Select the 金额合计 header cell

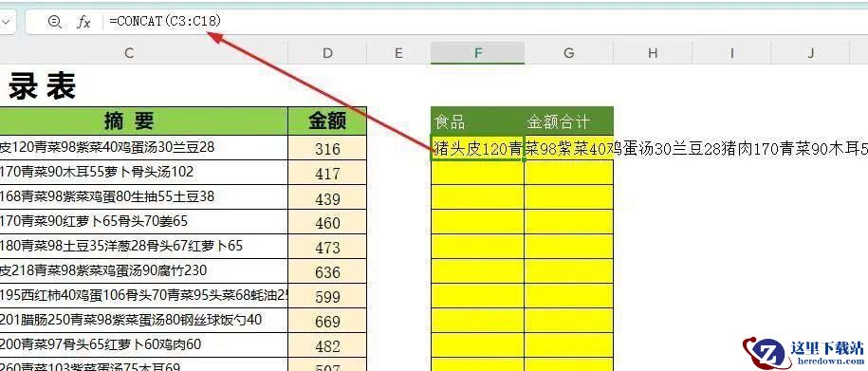[x=569, y=121]
